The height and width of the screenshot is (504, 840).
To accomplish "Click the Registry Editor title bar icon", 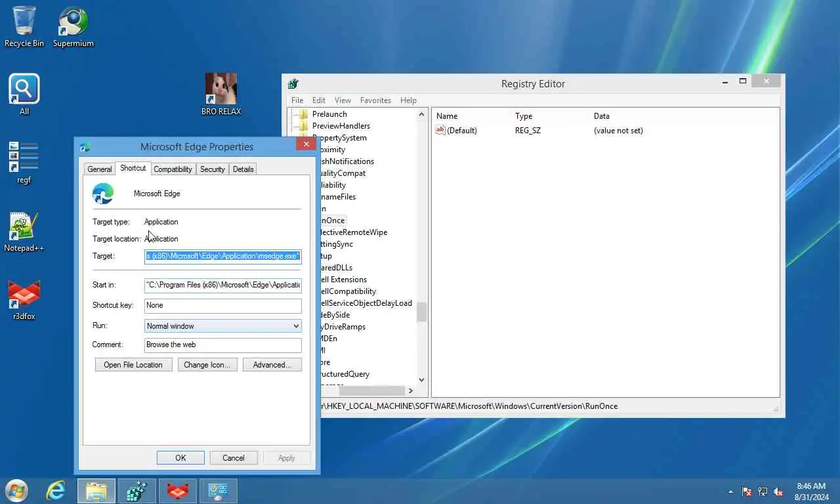I will tap(293, 83).
